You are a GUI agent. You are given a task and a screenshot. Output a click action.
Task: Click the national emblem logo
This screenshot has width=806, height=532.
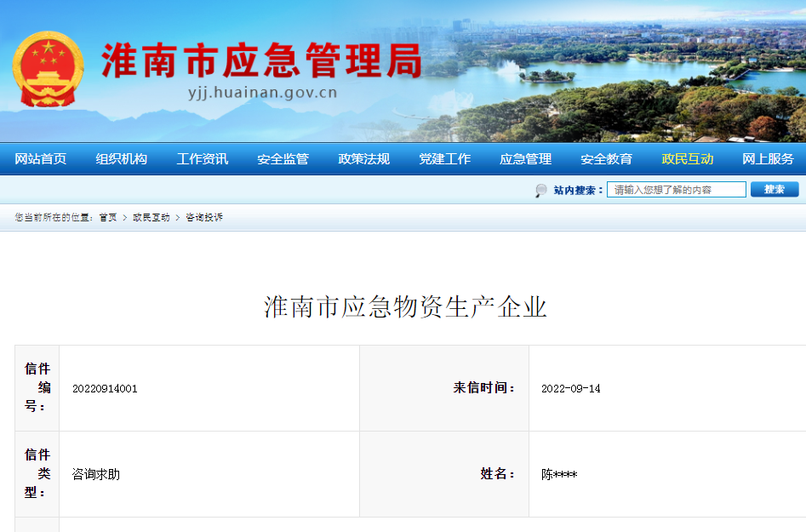tap(48, 66)
